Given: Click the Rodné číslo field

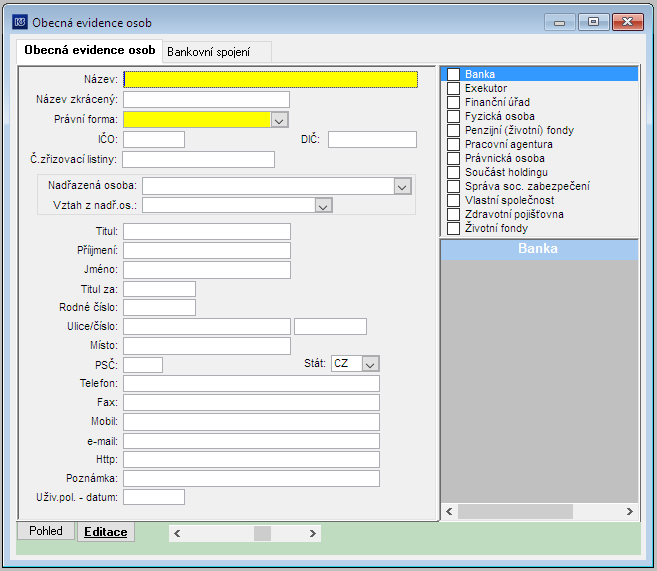Looking at the screenshot, I should pyautogui.click(x=159, y=307).
